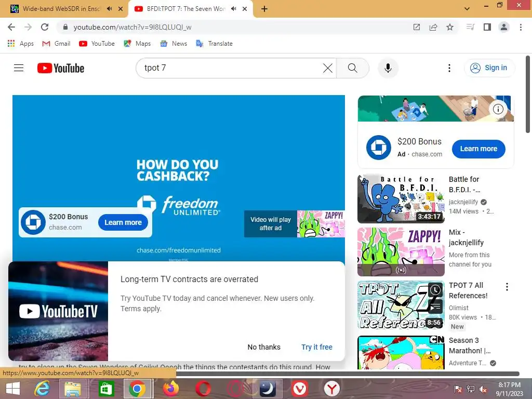Select the BFDI:TPOT 7 tab
Viewport: 532px width, 399px height.
click(185, 9)
